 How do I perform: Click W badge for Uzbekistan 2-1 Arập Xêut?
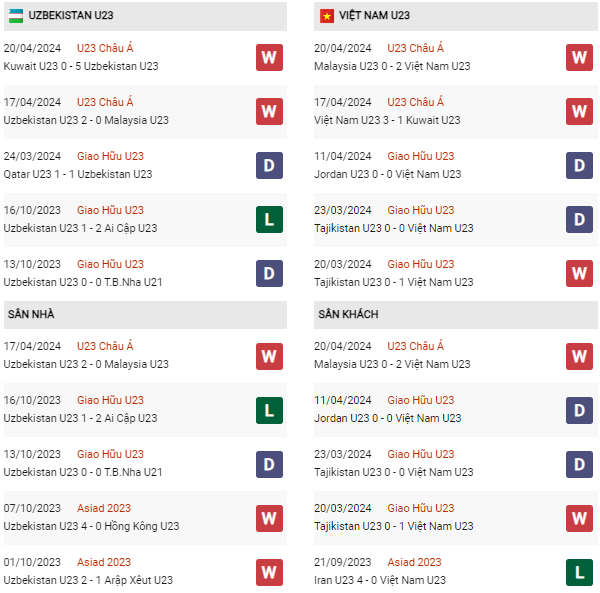point(268,571)
